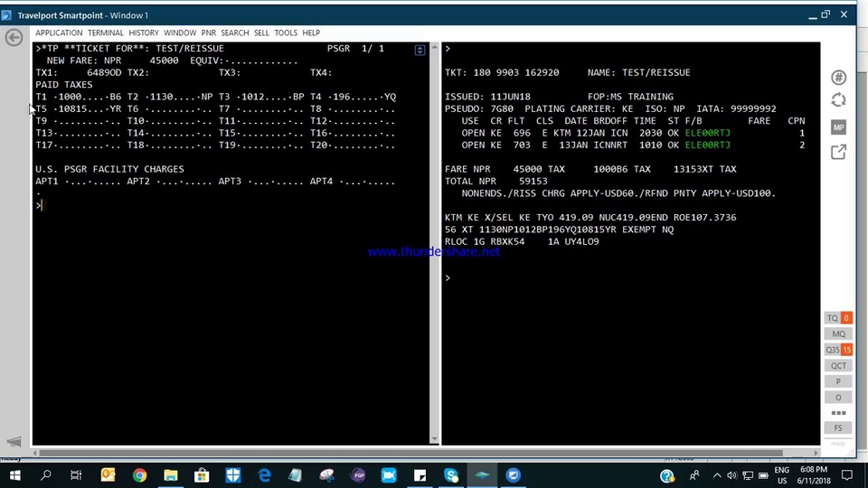Open the Action Center notifications icon

[x=847, y=475]
